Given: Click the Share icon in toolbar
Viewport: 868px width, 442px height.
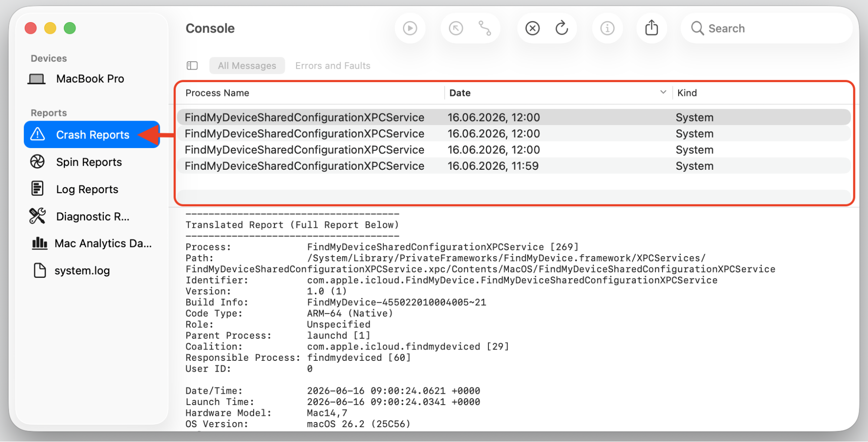Looking at the screenshot, I should (x=651, y=28).
